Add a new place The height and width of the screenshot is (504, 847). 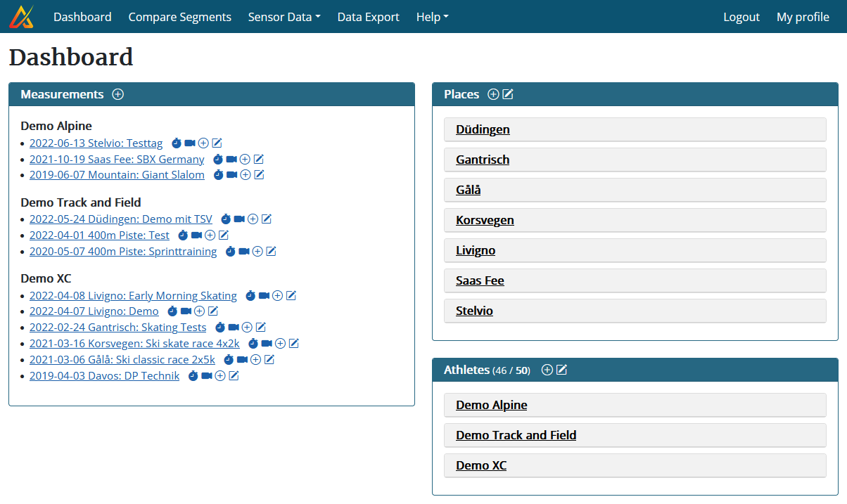[x=493, y=93]
